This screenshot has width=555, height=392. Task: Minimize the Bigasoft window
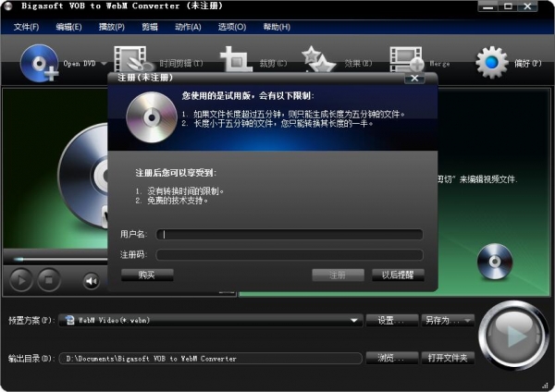point(487,6)
